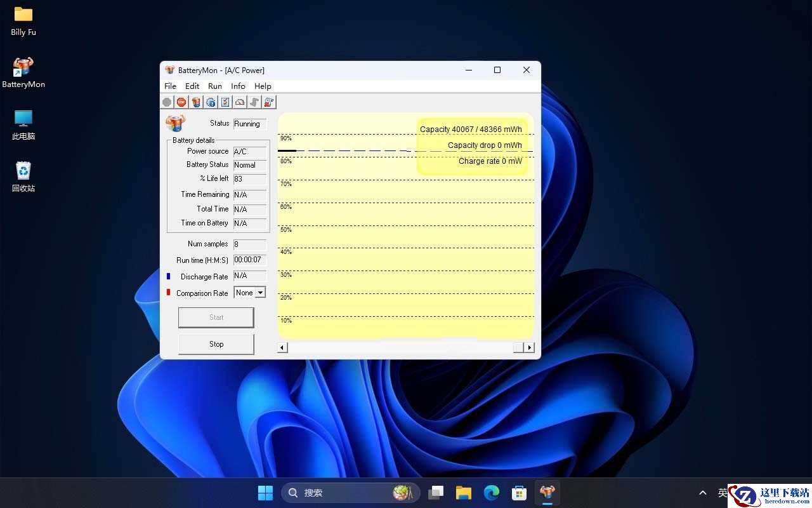Select the Billy Fu desktop folder
Screen dimensions: 812x508
[x=23, y=21]
